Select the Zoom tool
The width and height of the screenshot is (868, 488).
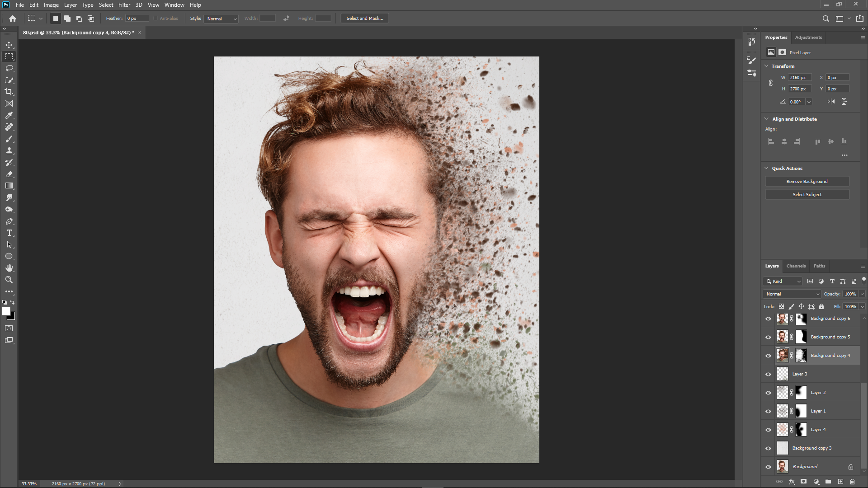coord(9,280)
